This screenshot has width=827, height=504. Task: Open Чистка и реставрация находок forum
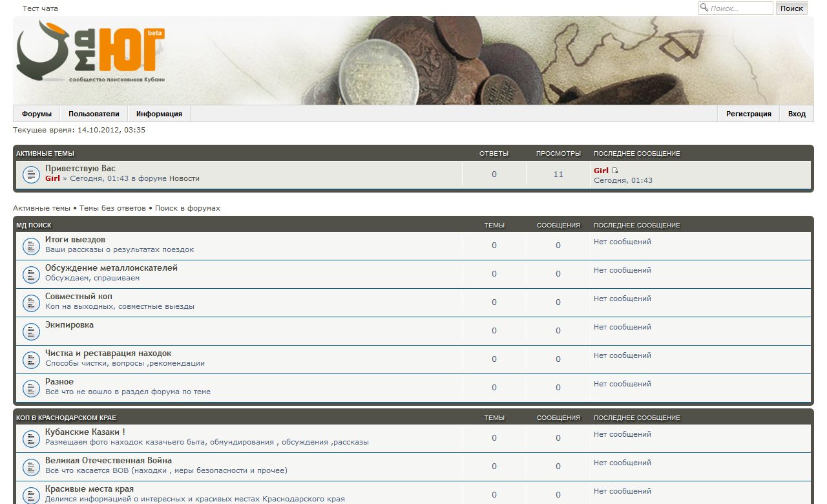tap(108, 353)
